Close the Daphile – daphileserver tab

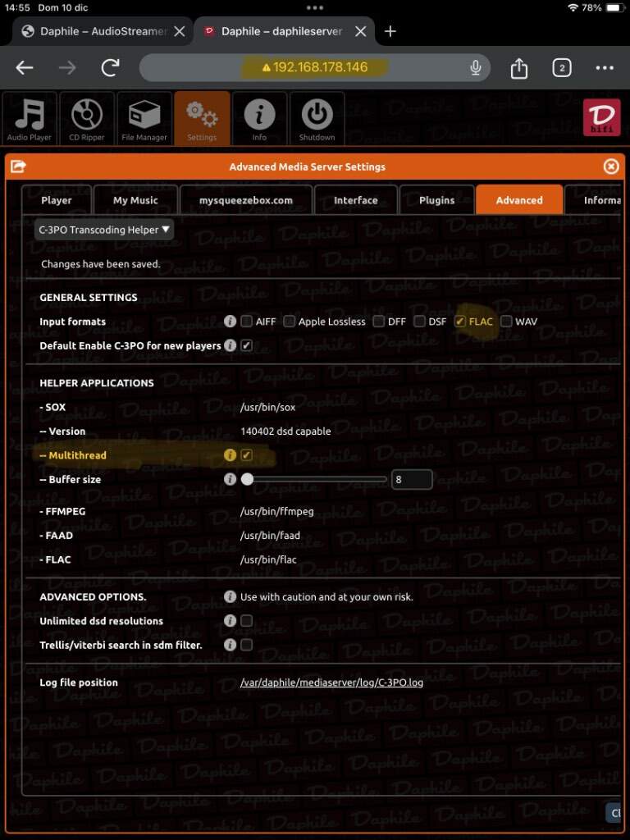[361, 32]
